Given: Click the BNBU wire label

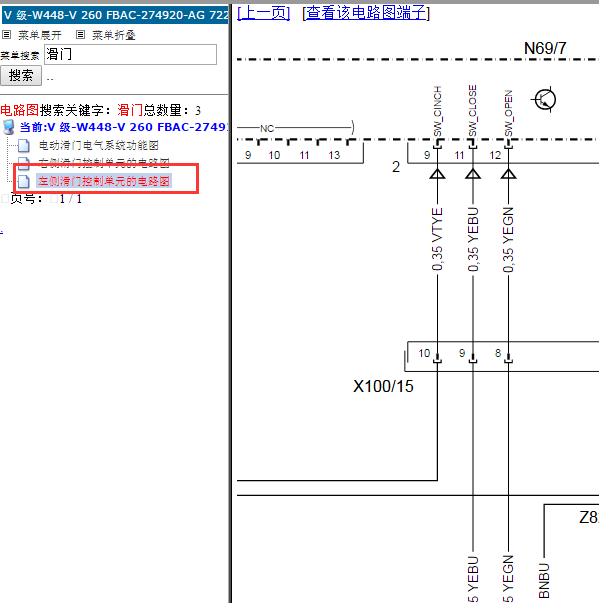Looking at the screenshot, I should point(544,581).
